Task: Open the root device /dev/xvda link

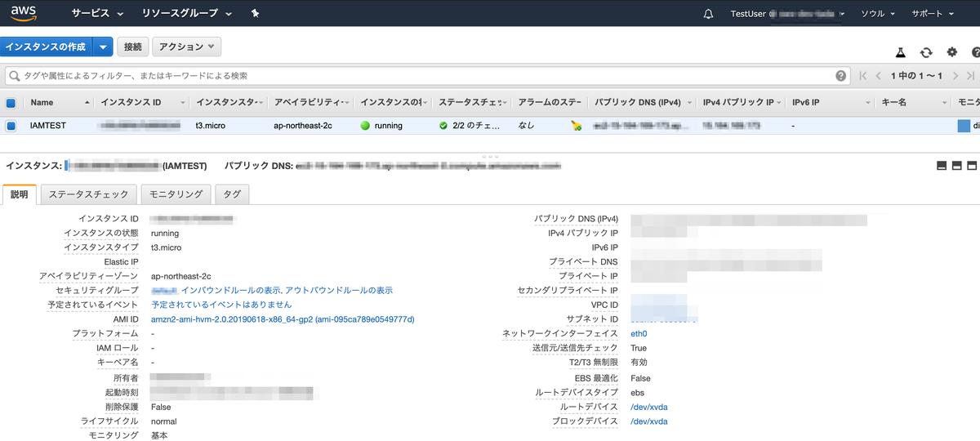Action: tap(649, 407)
